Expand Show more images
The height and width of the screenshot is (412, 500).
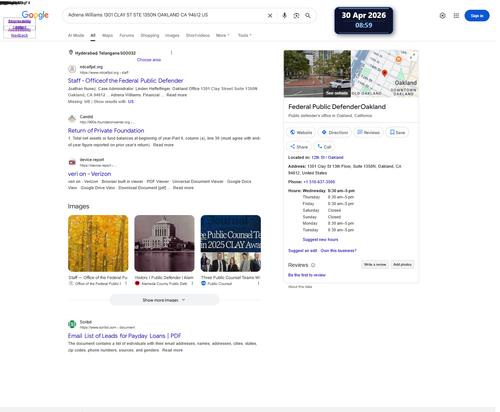point(164,300)
